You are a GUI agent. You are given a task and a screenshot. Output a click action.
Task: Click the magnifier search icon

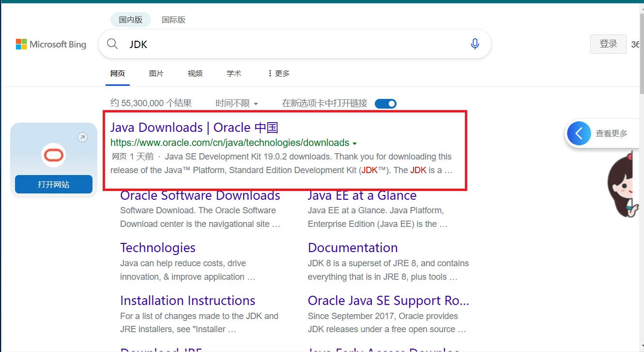pos(112,44)
